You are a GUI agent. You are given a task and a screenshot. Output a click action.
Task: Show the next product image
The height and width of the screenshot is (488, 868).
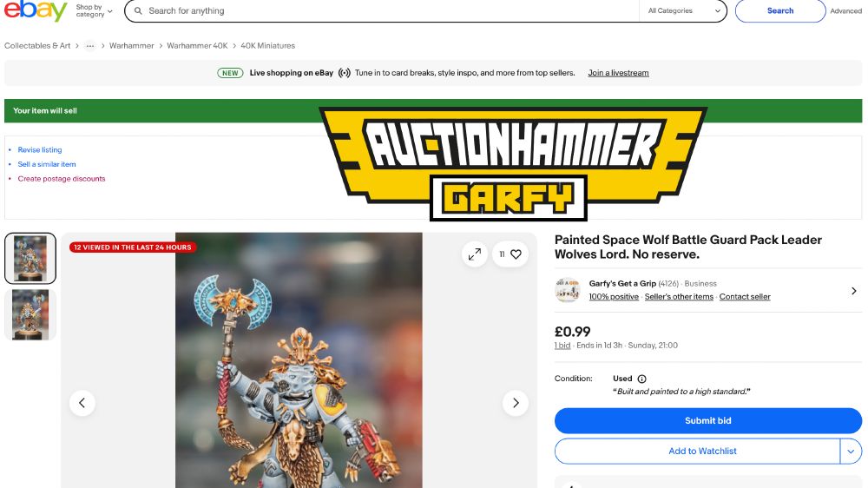pos(516,403)
